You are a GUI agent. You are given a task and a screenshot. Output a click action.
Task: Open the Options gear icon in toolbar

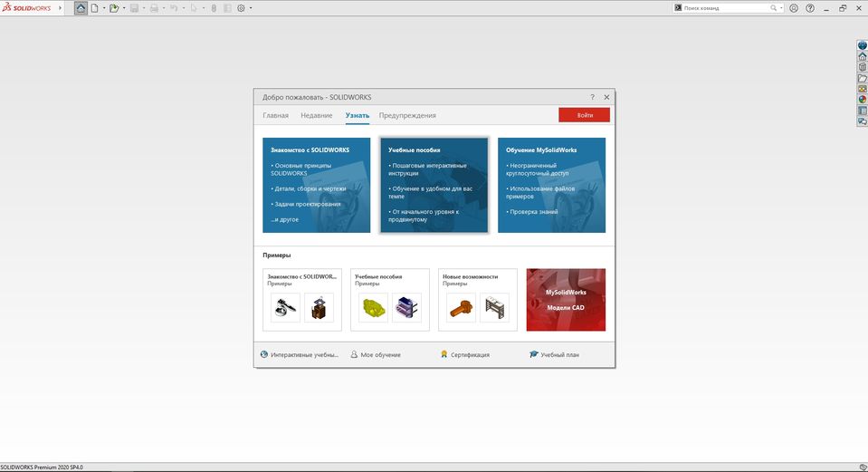tap(241, 8)
